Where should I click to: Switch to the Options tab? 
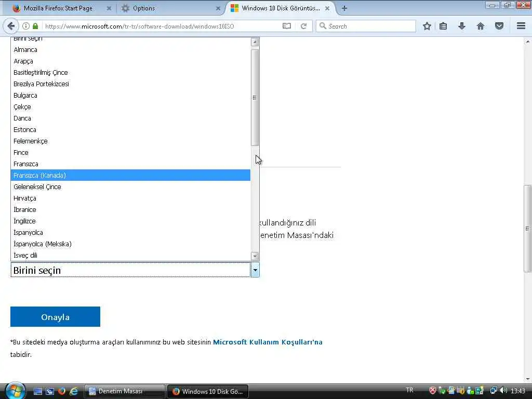143,8
